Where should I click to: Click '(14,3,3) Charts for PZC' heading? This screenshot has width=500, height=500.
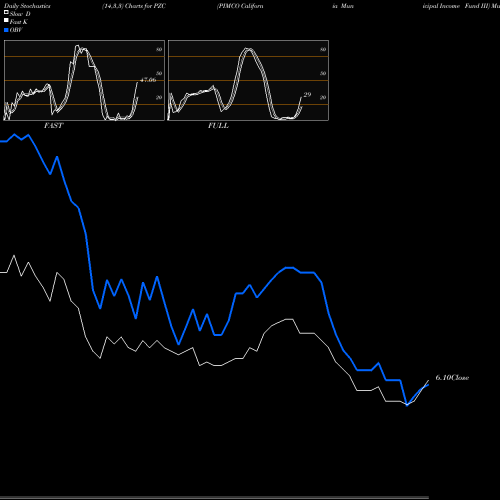pyautogui.click(x=134, y=6)
